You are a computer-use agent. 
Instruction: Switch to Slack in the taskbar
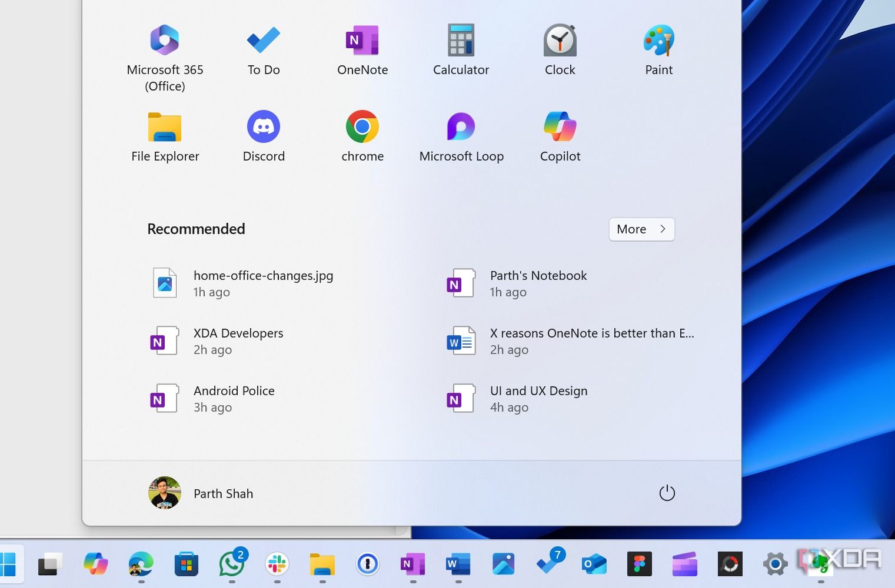coord(277,564)
